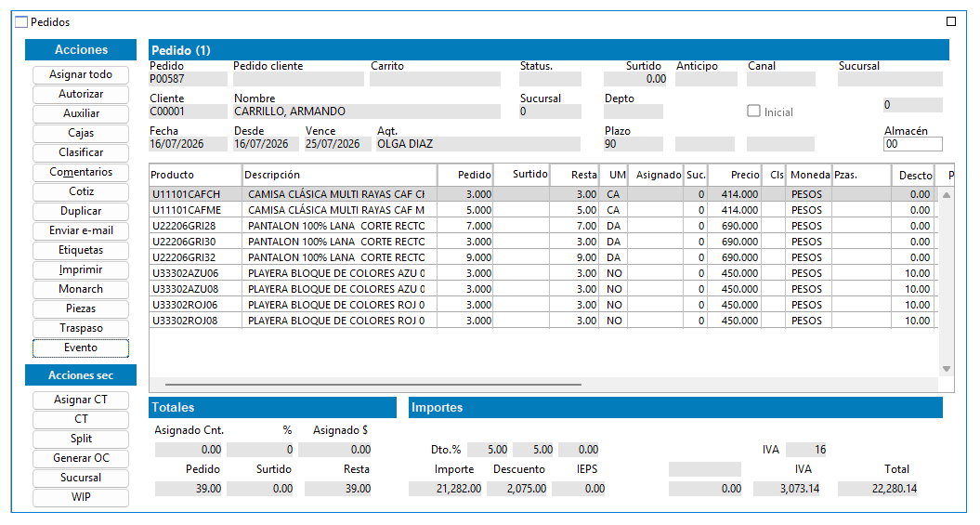This screenshot has width=980, height=525.
Task: Click the 9.000 Pedido quantity cell
Action: [465, 257]
